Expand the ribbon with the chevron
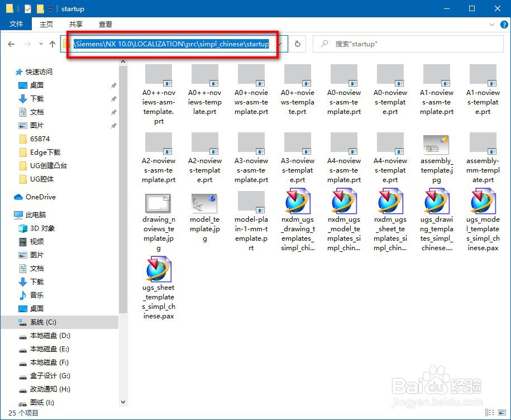 click(492, 25)
